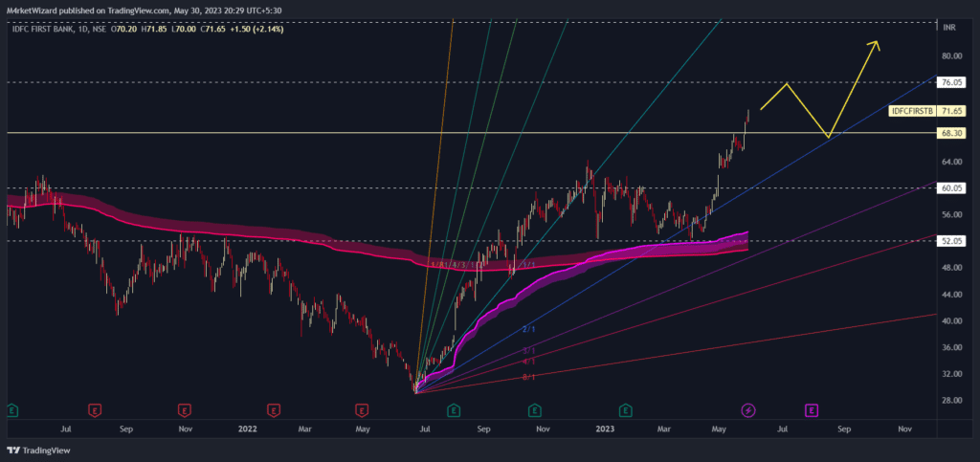This screenshot has width=980, height=462.
Task: Click the 36.00 price axis label
Action: click(952, 347)
